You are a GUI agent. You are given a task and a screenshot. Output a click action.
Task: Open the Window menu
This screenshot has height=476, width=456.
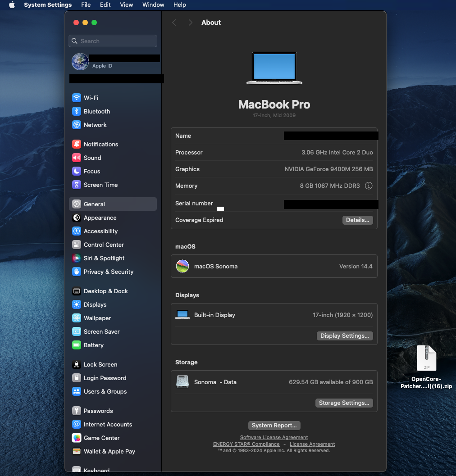point(153,5)
